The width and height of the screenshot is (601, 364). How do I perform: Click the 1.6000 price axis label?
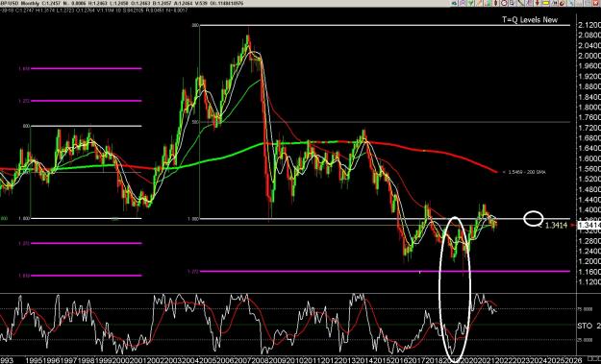[589, 158]
